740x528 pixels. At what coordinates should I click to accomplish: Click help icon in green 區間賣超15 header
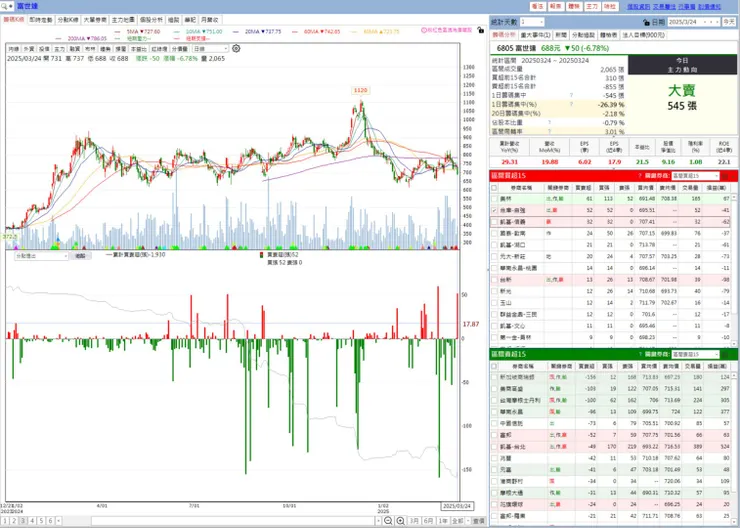tap(639, 354)
